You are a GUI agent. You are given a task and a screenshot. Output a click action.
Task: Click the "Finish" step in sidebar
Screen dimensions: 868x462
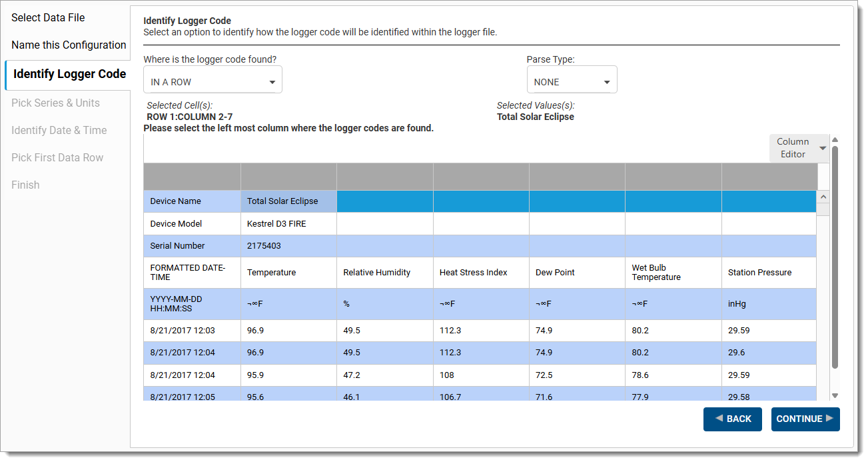pyautogui.click(x=25, y=185)
